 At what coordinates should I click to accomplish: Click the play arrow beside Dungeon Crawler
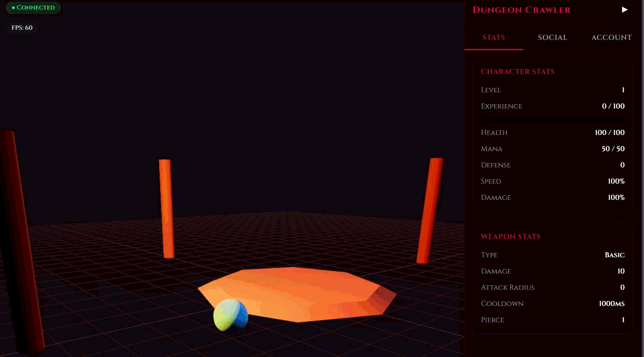coord(624,9)
